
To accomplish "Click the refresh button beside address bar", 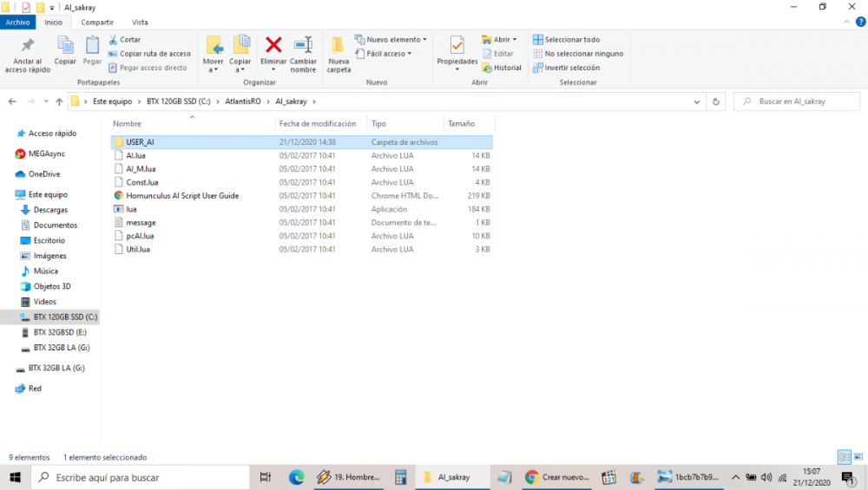I will pos(716,101).
